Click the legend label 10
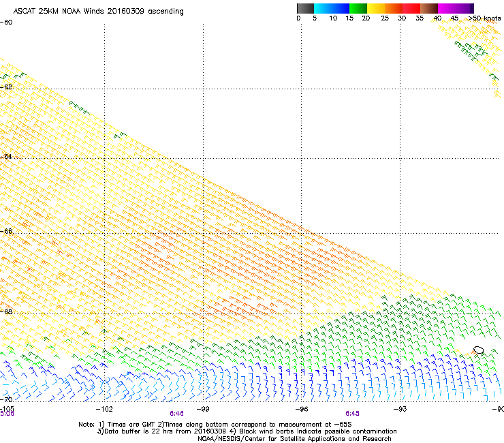The width and height of the screenshot is (504, 443). [333, 18]
